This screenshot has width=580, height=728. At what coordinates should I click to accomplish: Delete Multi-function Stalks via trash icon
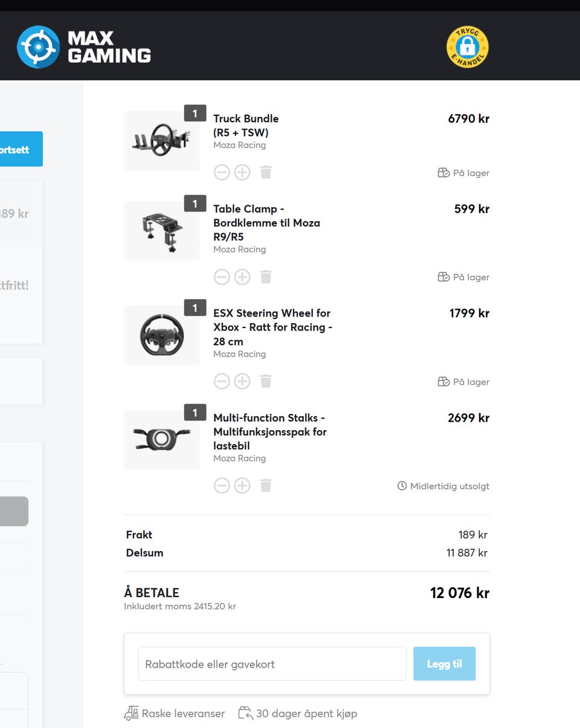click(266, 486)
